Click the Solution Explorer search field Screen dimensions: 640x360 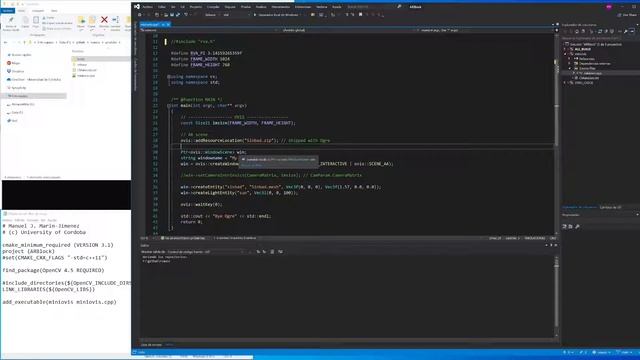click(597, 38)
